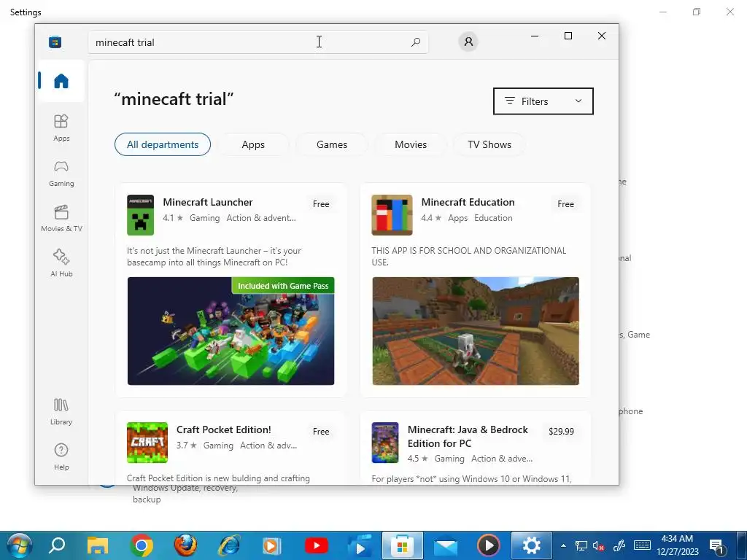Open the user account profile icon

point(468,42)
